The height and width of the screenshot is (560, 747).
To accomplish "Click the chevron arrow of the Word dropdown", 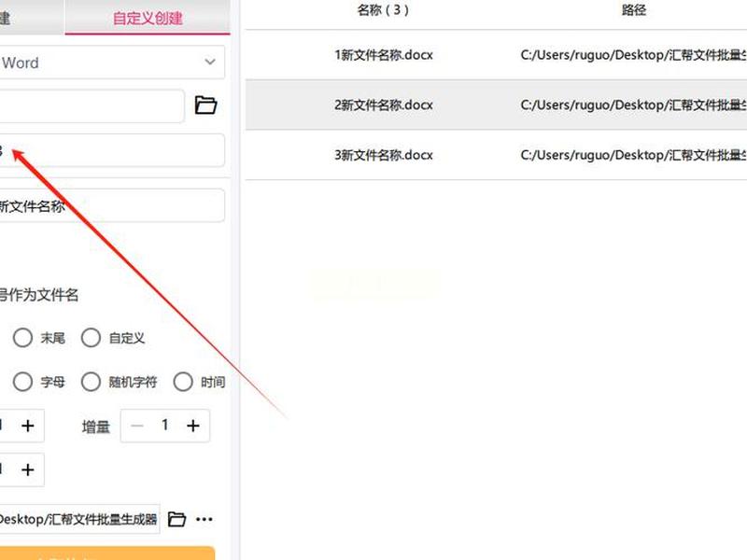I will tap(209, 62).
